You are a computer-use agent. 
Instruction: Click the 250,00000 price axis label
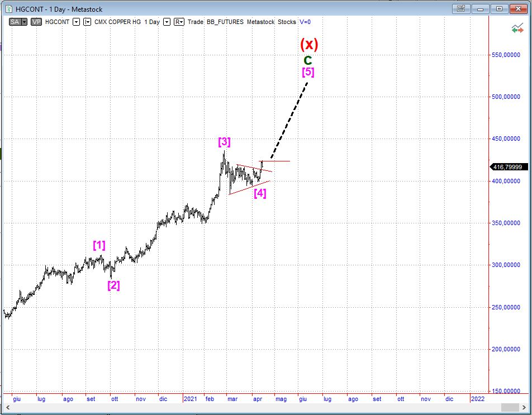(x=506, y=307)
